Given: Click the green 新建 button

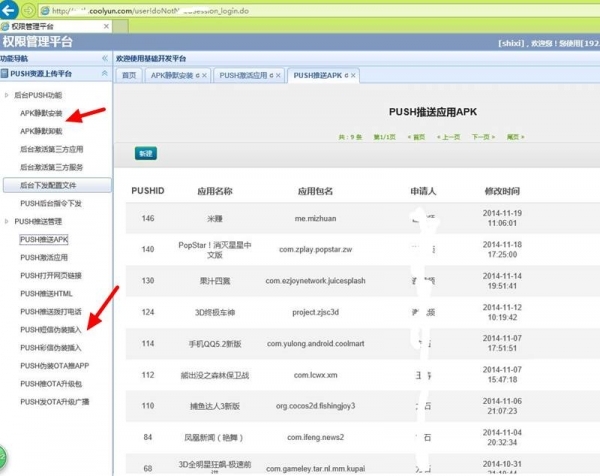Looking at the screenshot, I should coord(146,153).
